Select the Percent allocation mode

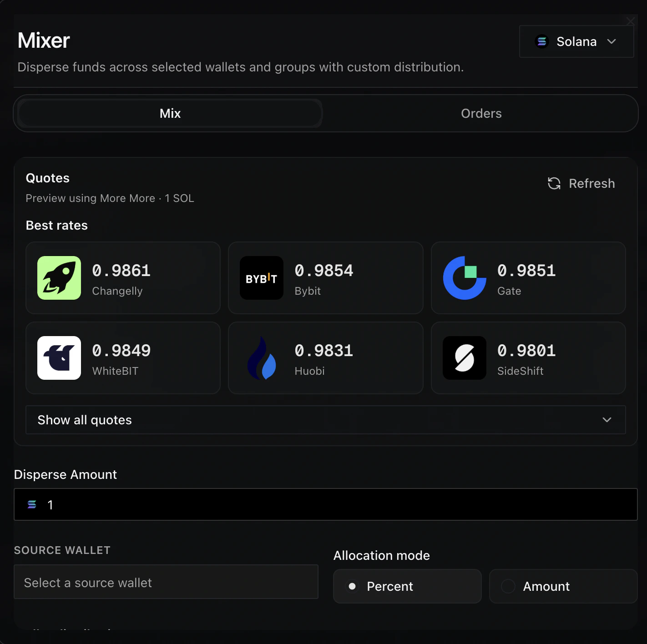coord(407,586)
